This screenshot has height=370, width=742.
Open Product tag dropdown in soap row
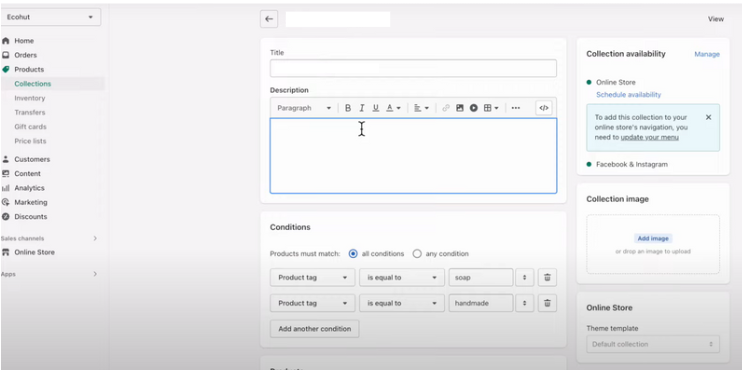pyautogui.click(x=312, y=277)
